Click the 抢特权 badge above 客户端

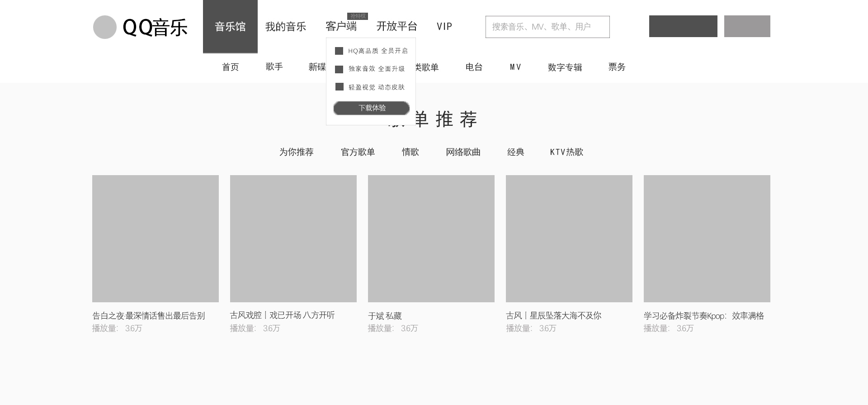(x=358, y=16)
